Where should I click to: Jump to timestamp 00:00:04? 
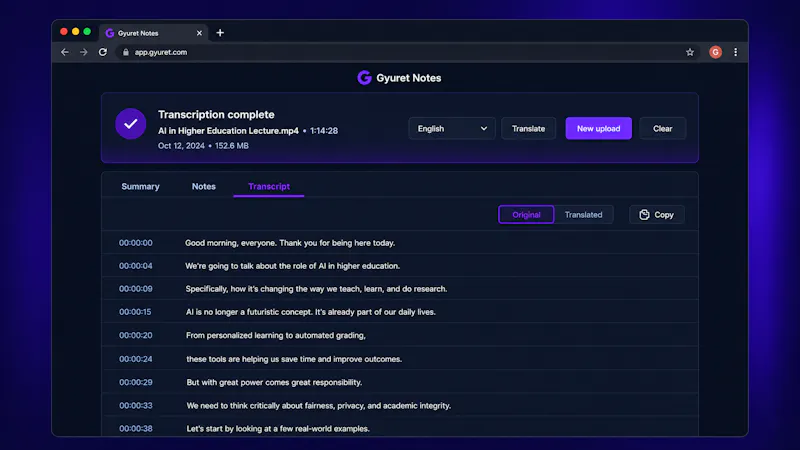pyautogui.click(x=136, y=266)
